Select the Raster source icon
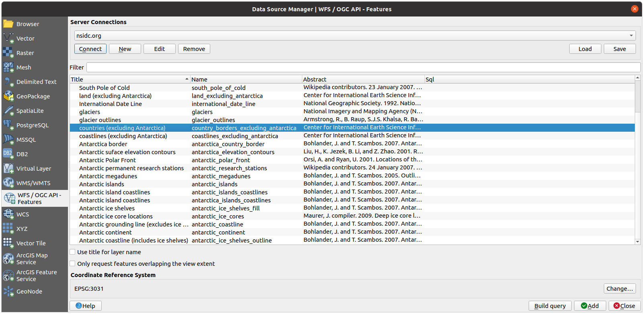The image size is (644, 314). click(8, 53)
